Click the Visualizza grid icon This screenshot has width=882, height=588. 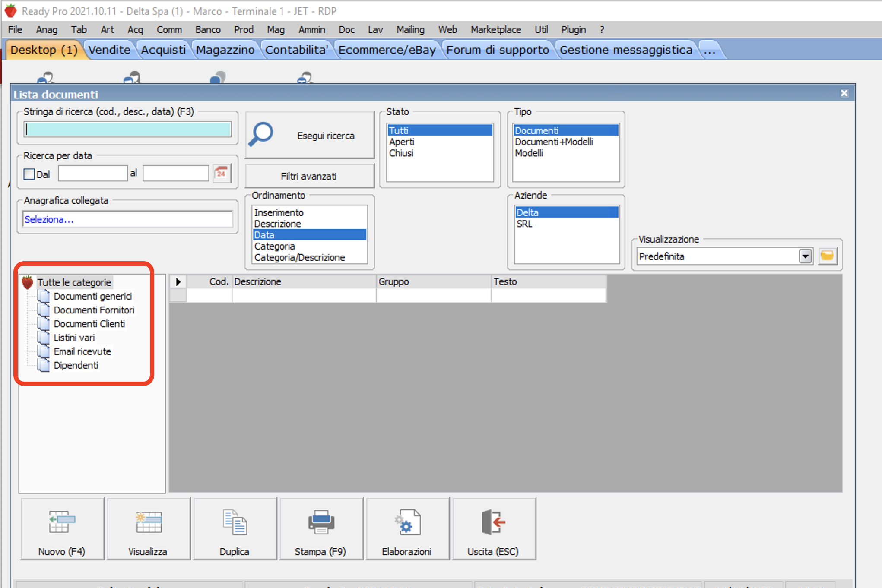[148, 522]
